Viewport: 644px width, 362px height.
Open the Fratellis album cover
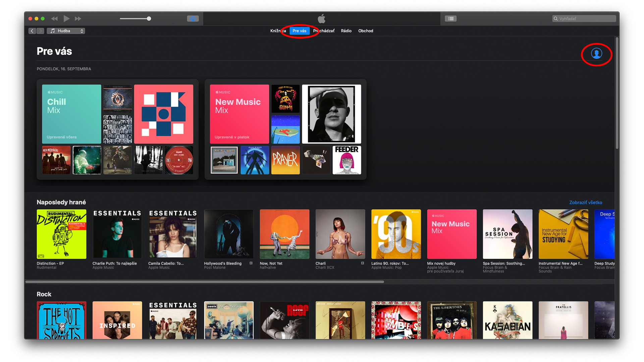563,320
